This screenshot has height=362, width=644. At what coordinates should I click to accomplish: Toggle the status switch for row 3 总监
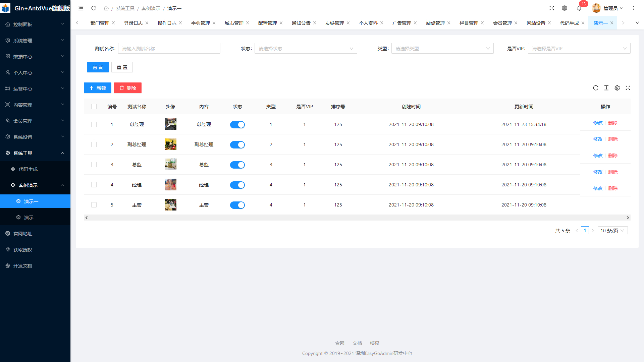tap(237, 165)
